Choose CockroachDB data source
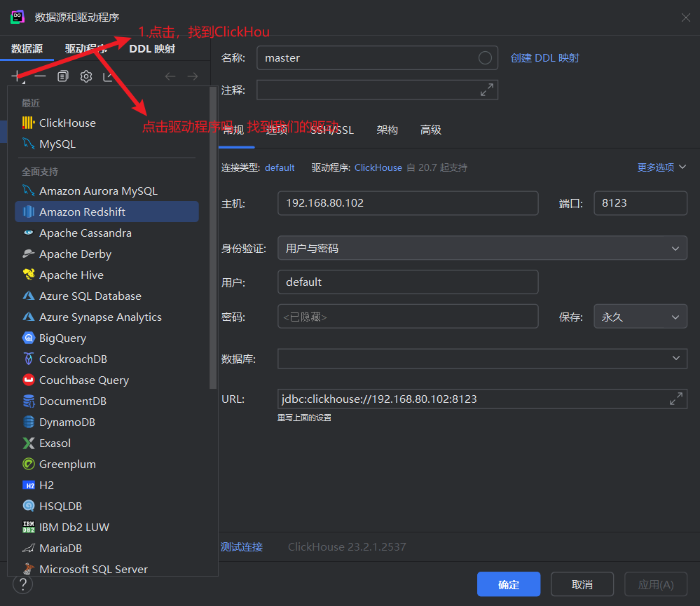This screenshot has height=606, width=700. [107, 359]
